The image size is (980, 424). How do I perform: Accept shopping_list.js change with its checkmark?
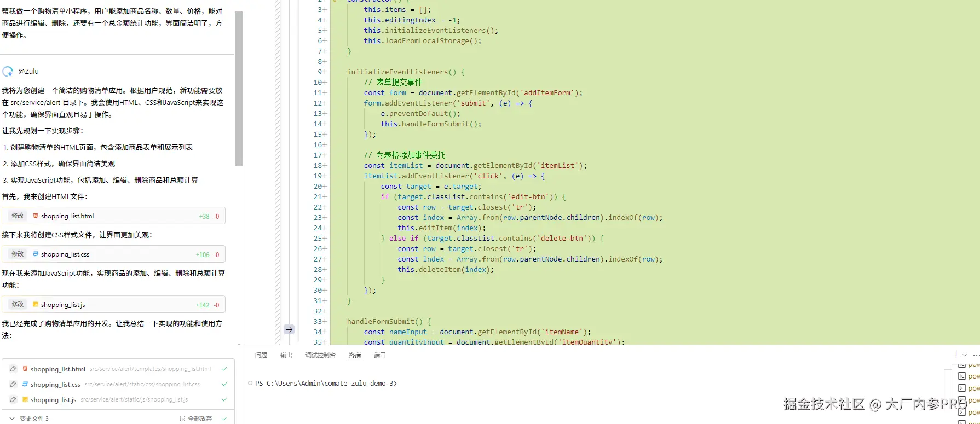[224, 400]
